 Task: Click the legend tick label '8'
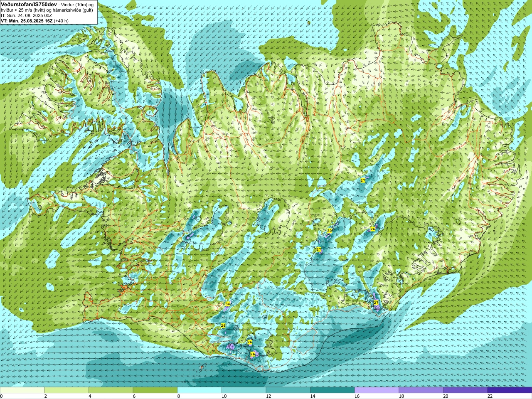[x=179, y=396]
